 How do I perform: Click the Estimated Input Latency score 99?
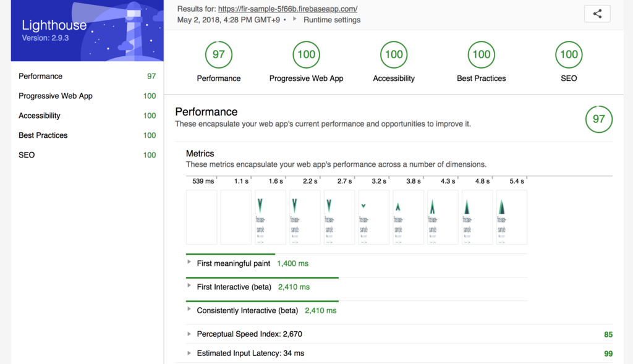[608, 353]
